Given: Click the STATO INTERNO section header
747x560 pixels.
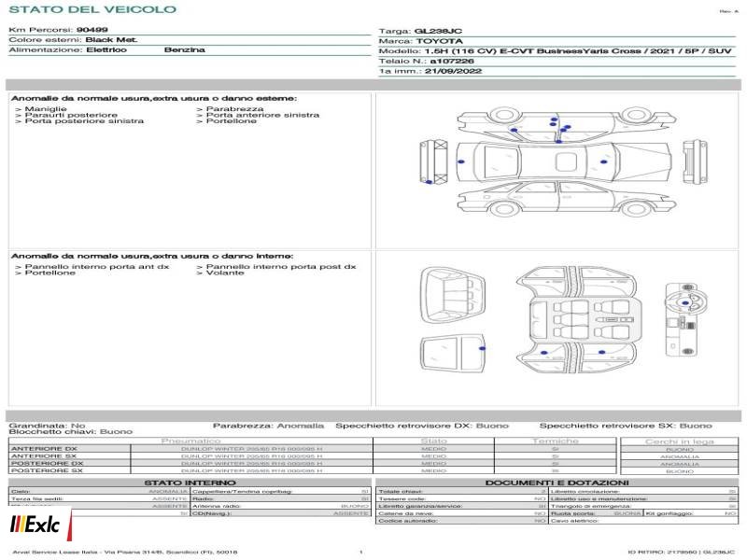Looking at the screenshot, I should click(190, 483).
